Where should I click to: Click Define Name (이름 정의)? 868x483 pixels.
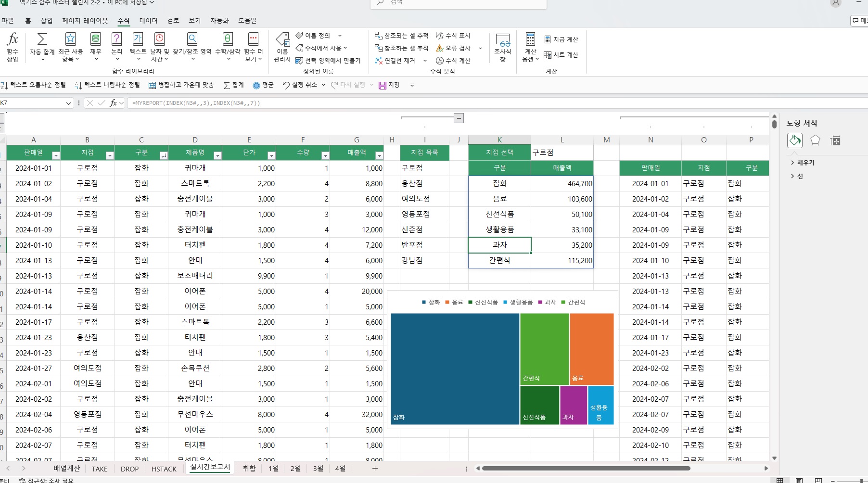pyautogui.click(x=313, y=36)
